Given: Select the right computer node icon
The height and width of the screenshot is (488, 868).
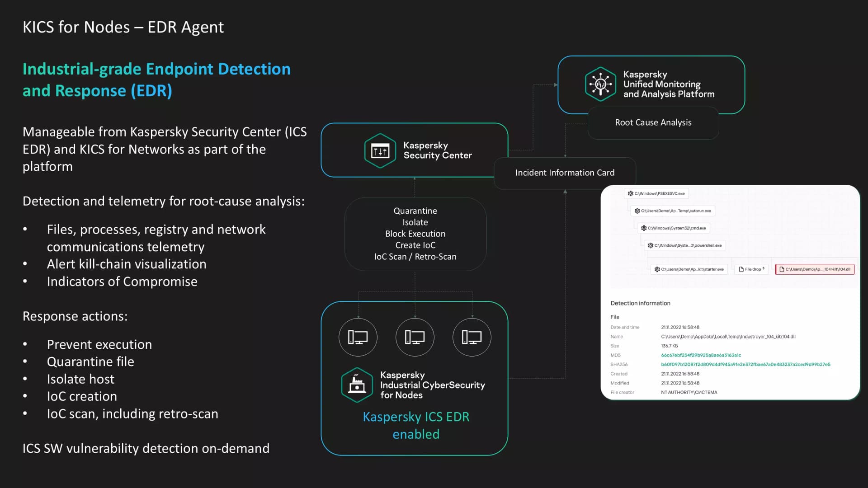Looking at the screenshot, I should [472, 337].
